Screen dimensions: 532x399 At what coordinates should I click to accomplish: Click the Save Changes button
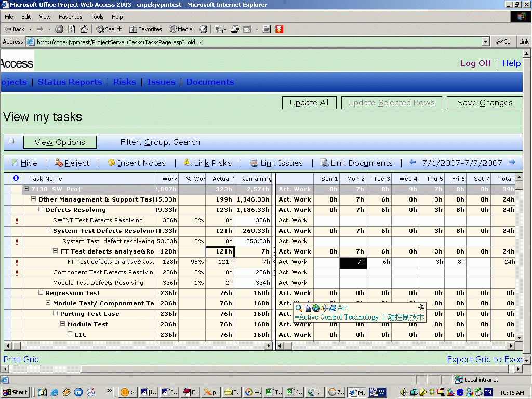(485, 103)
